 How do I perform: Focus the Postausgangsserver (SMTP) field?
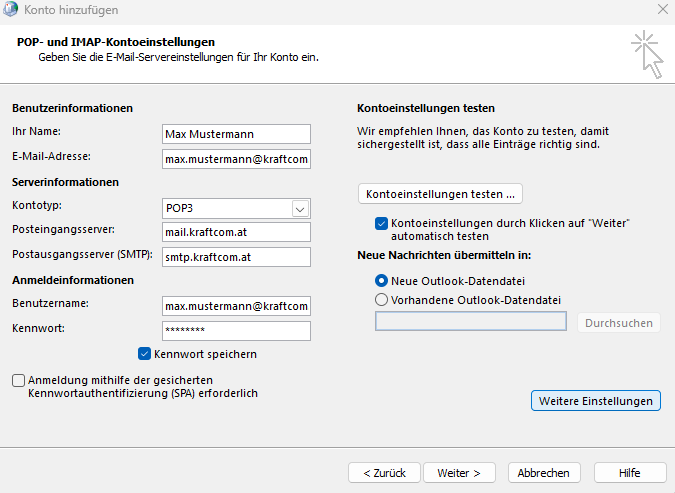tap(236, 257)
